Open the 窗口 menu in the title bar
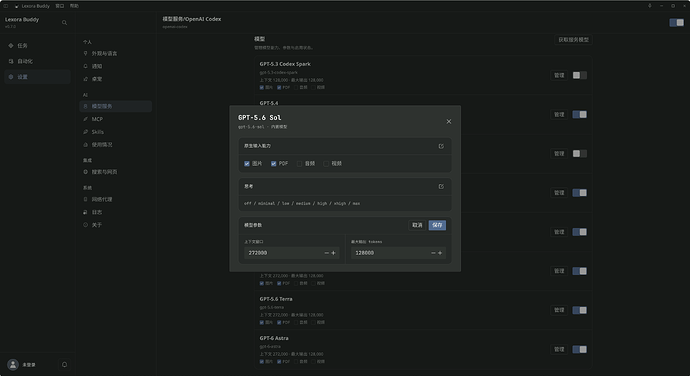This screenshot has width=690, height=376. click(60, 6)
